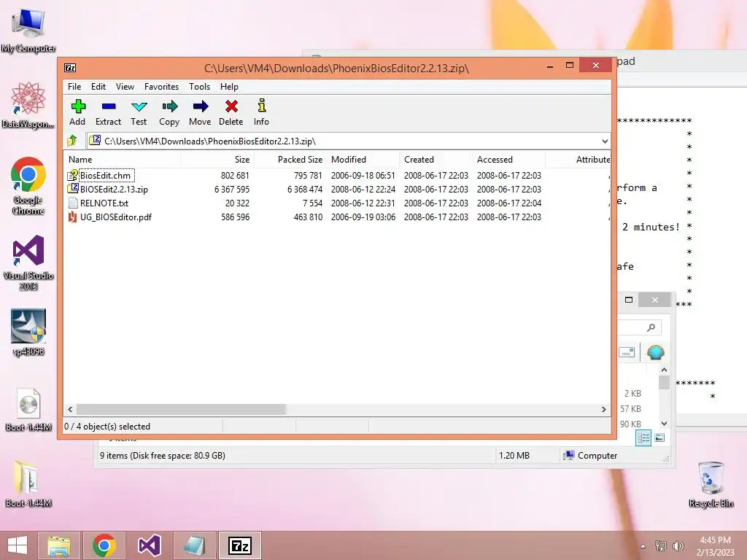Click the horizontal scrollbar thumb in 7-Zip

(x=181, y=409)
